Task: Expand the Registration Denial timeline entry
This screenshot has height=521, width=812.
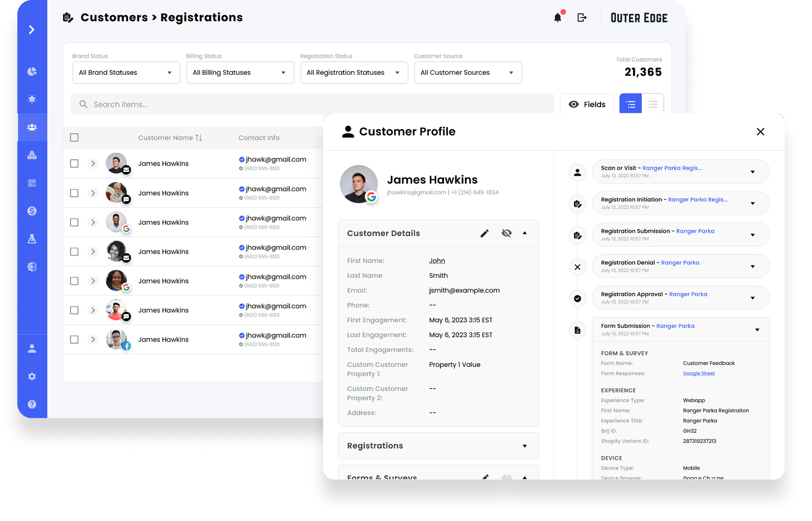Action: [752, 267]
